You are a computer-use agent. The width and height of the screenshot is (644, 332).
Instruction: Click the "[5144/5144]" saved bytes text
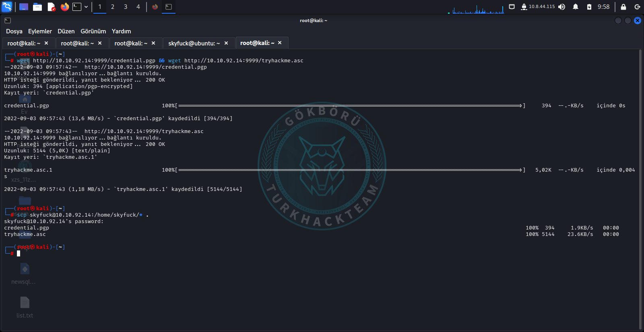(x=225, y=189)
